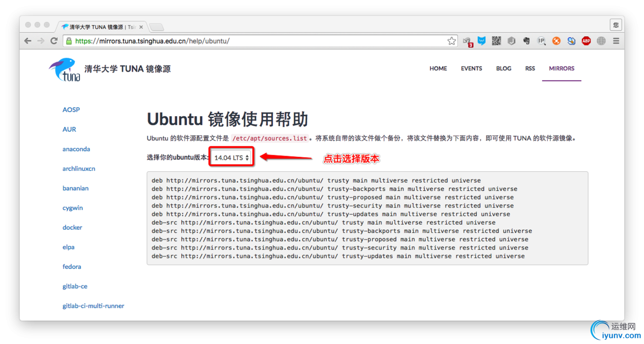The width and height of the screenshot is (644, 344).
Task: Open the Chrome hamburger menu
Action: click(x=616, y=40)
